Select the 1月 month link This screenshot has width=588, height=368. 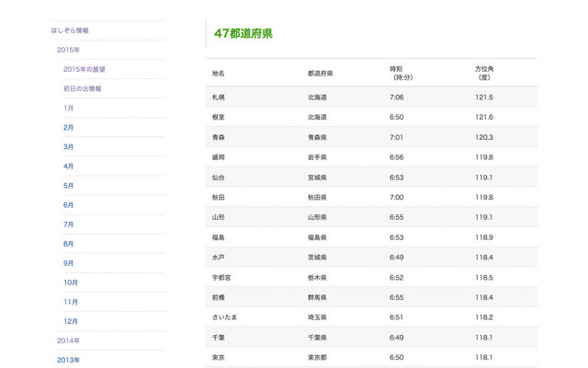point(68,109)
